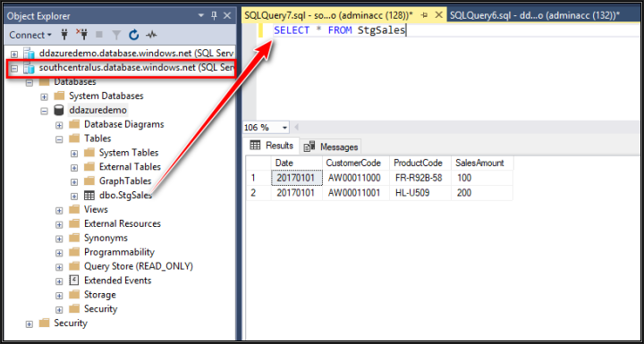This screenshot has width=644, height=344.
Task: Select the sales amount cell showing 200
Action: click(481, 193)
